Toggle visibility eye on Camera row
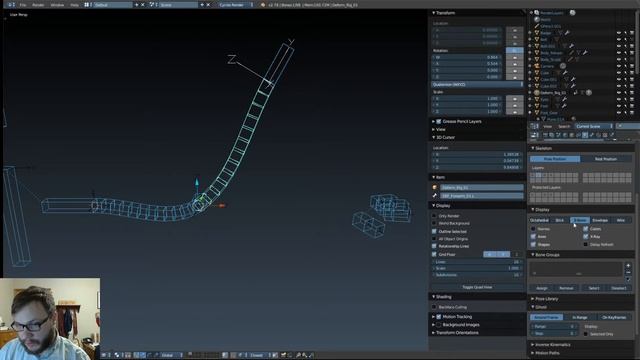The image size is (640, 360). [619, 66]
